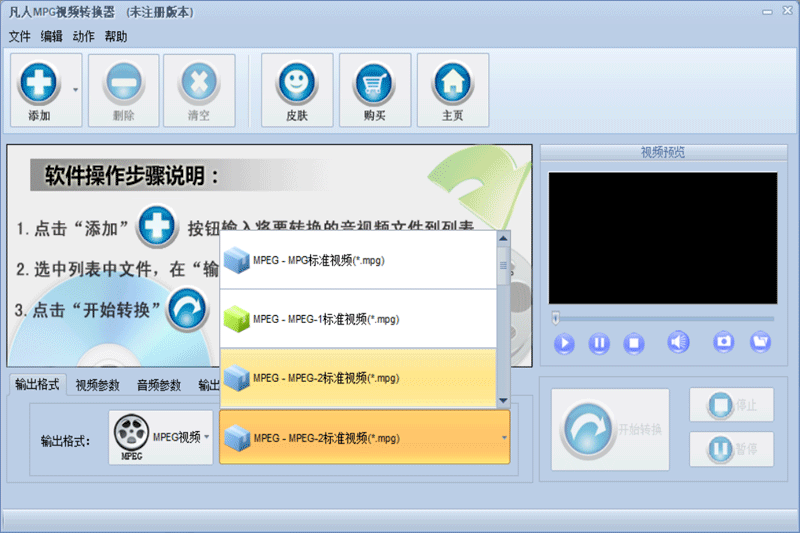This screenshot has width=800, height=533.
Task: Click the black video preview area
Action: pyautogui.click(x=663, y=238)
